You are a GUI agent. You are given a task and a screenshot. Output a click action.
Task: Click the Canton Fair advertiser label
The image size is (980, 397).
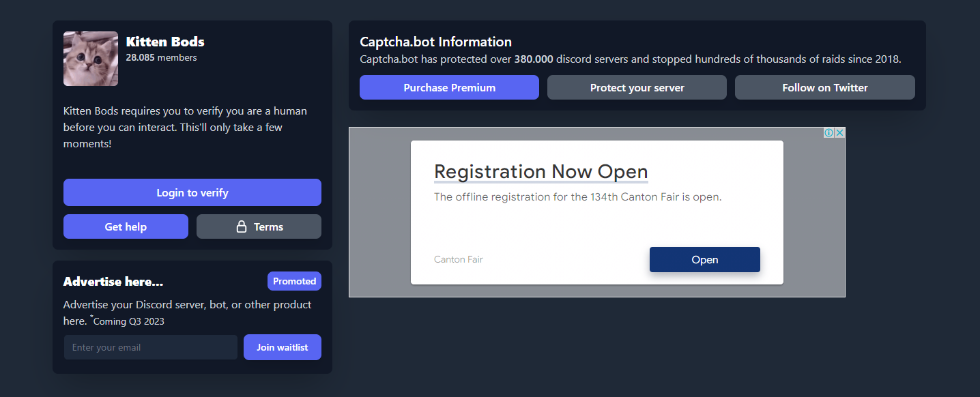point(458,259)
